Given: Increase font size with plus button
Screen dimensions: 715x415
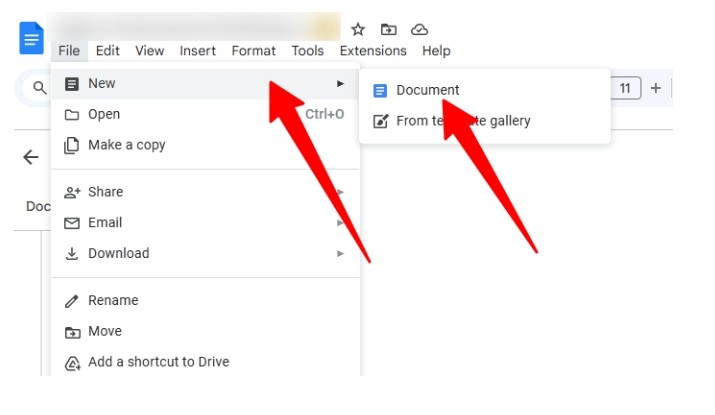Looking at the screenshot, I should 656,88.
